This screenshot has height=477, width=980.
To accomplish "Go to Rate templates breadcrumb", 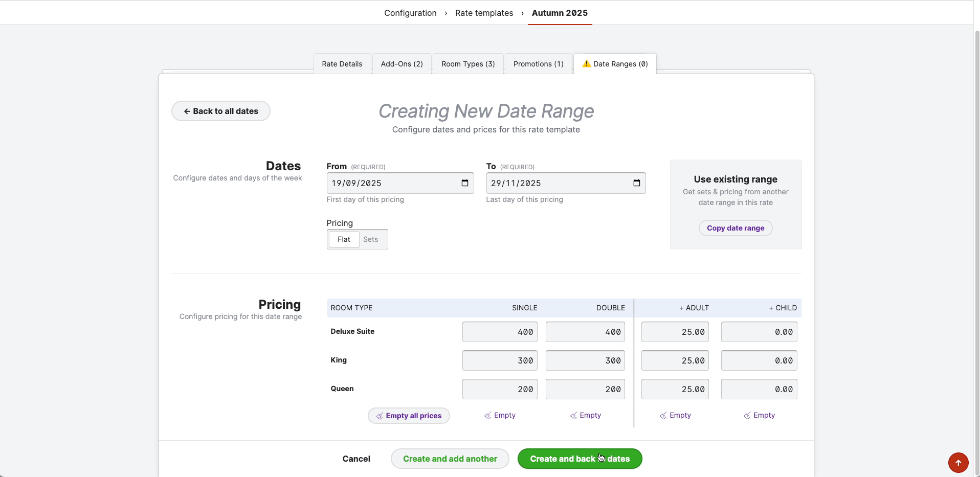I will pos(484,13).
